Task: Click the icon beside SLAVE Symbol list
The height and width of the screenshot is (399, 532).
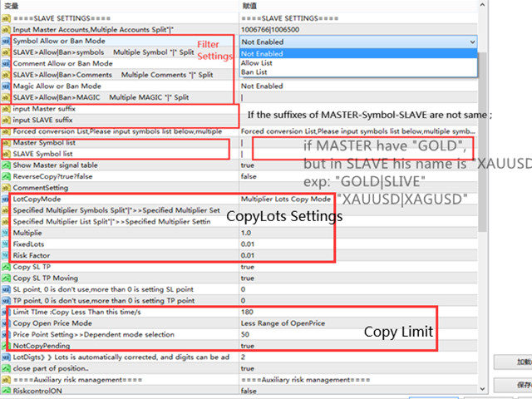Action: coord(6,154)
